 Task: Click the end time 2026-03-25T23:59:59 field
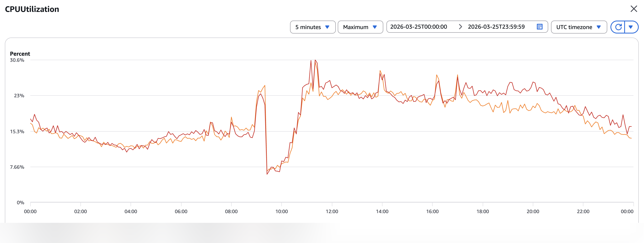[496, 27]
